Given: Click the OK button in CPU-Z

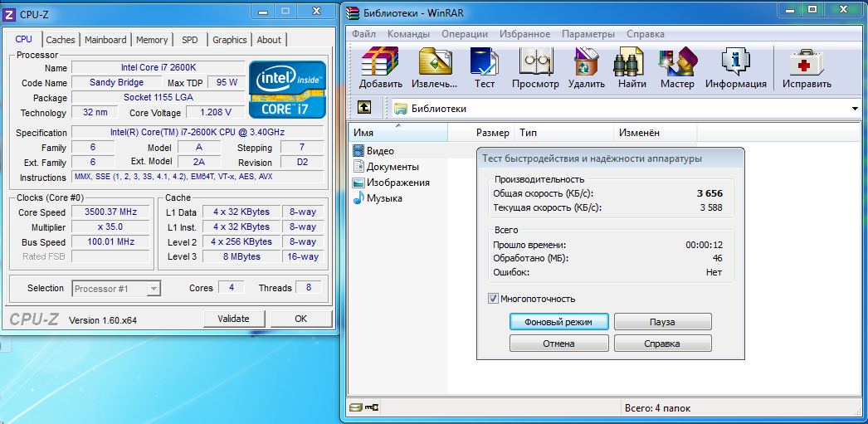Looking at the screenshot, I should pyautogui.click(x=300, y=319).
